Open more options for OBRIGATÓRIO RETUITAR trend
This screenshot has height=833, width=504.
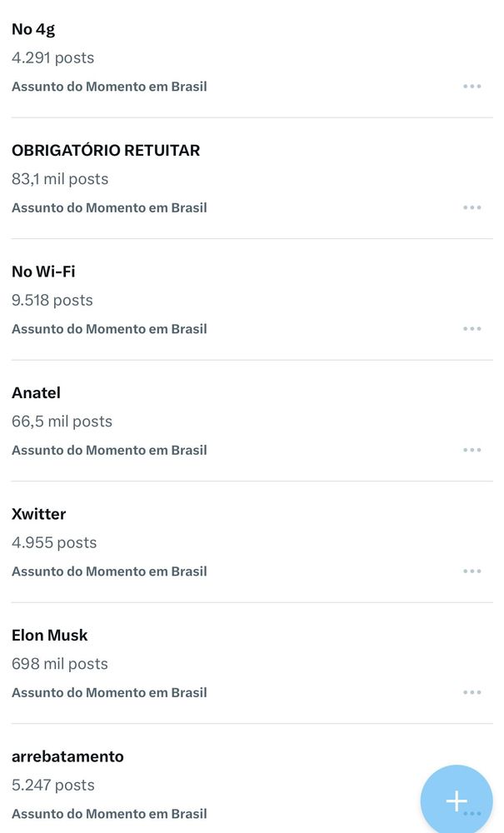pyautogui.click(x=472, y=207)
